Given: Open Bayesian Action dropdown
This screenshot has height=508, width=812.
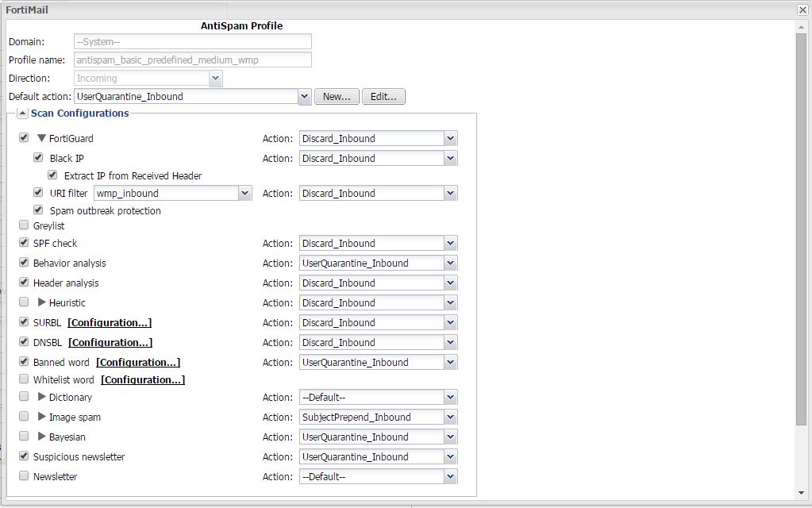Looking at the screenshot, I should pos(451,437).
